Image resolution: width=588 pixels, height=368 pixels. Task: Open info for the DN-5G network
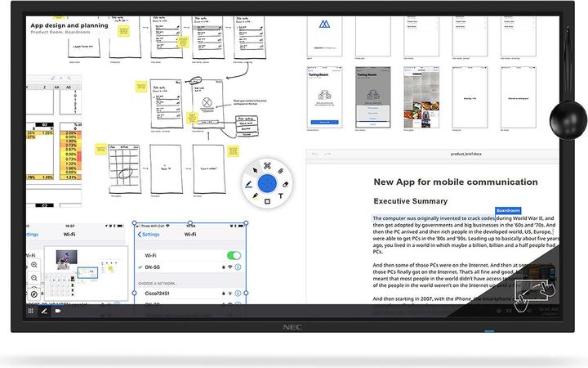(238, 267)
